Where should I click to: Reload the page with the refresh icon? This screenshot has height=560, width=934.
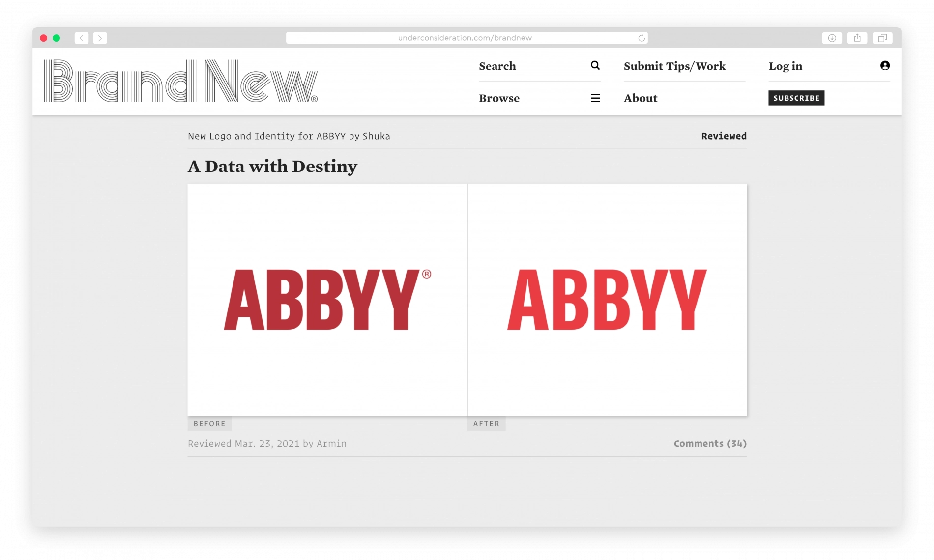coord(641,38)
